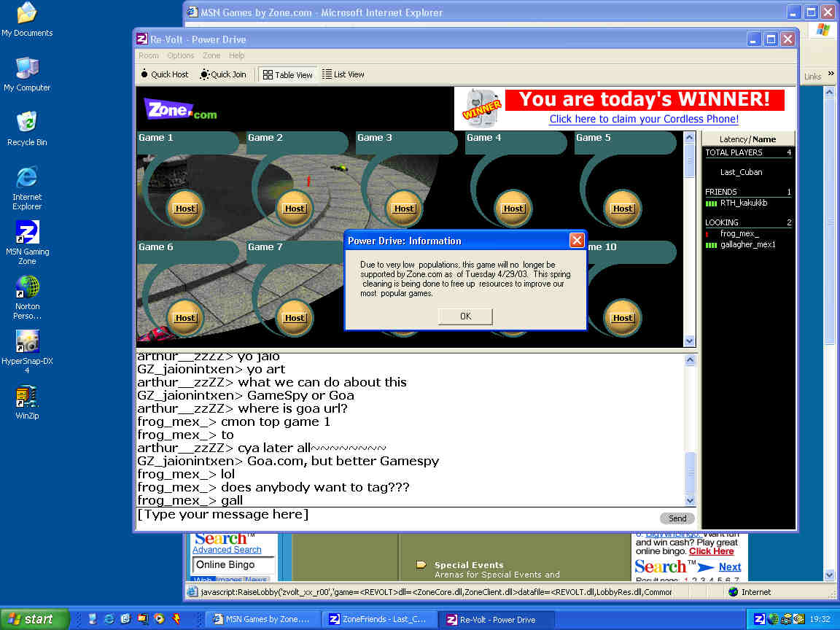Viewport: 840px width, 630px height.
Task: Click the Quick Host toolbar button
Action: [165, 74]
